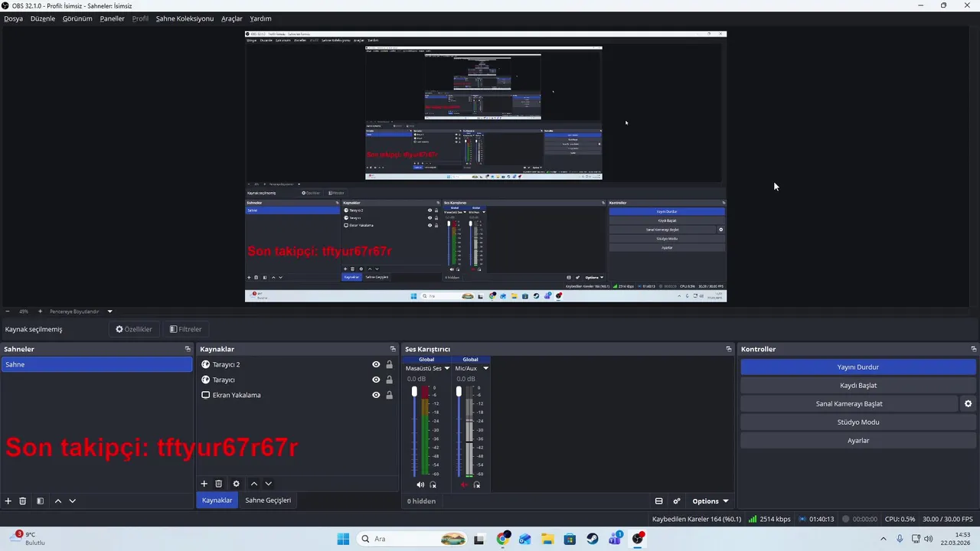Image resolution: width=980 pixels, height=551 pixels.
Task: Open the Yardım menu
Action: pyautogui.click(x=260, y=18)
